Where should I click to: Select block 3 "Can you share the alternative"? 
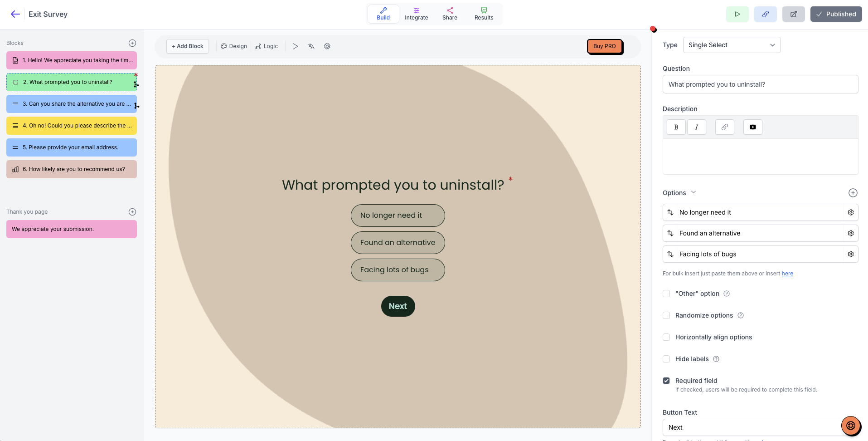(x=72, y=104)
